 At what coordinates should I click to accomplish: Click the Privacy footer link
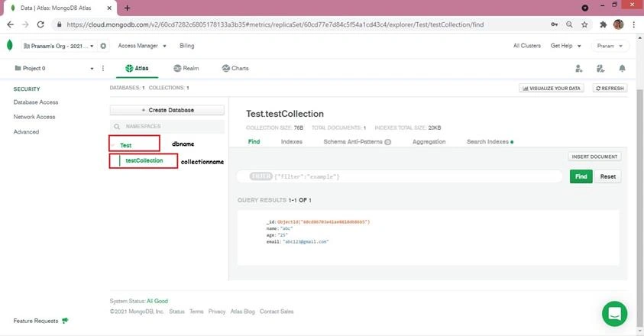pos(217,312)
